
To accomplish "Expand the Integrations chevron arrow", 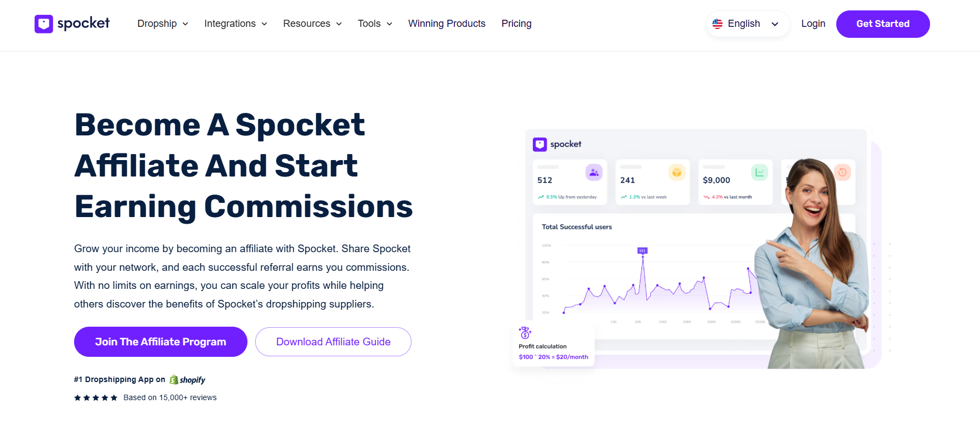I will [264, 24].
